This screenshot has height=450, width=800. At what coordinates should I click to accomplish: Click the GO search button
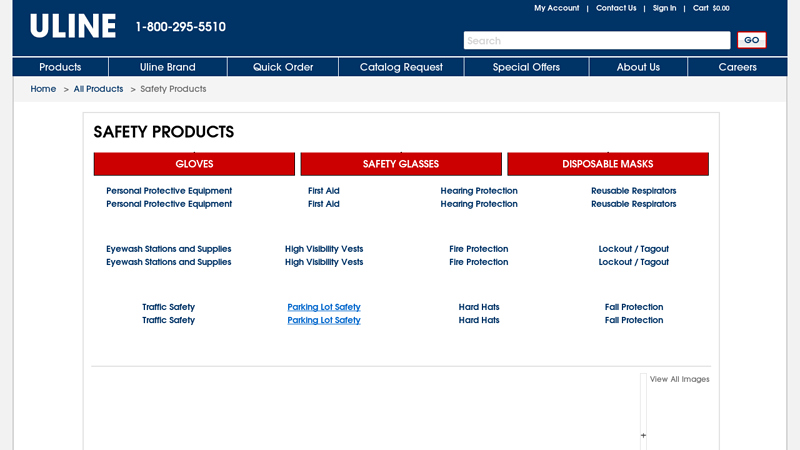(752, 40)
